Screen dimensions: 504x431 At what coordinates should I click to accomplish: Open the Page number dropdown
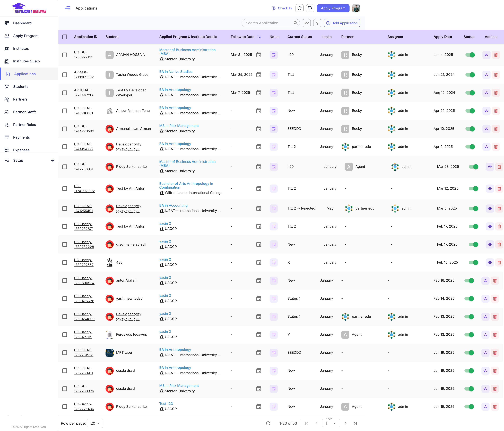pyautogui.click(x=331, y=424)
